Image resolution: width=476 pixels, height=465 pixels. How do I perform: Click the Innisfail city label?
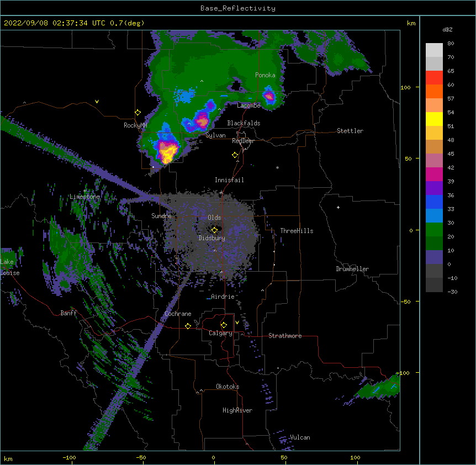point(229,180)
